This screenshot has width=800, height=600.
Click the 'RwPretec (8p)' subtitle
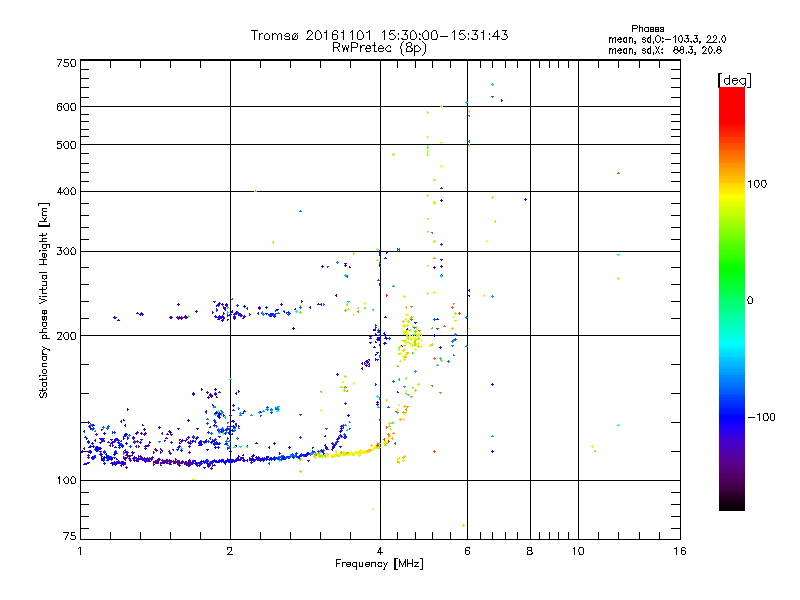coord(379,48)
